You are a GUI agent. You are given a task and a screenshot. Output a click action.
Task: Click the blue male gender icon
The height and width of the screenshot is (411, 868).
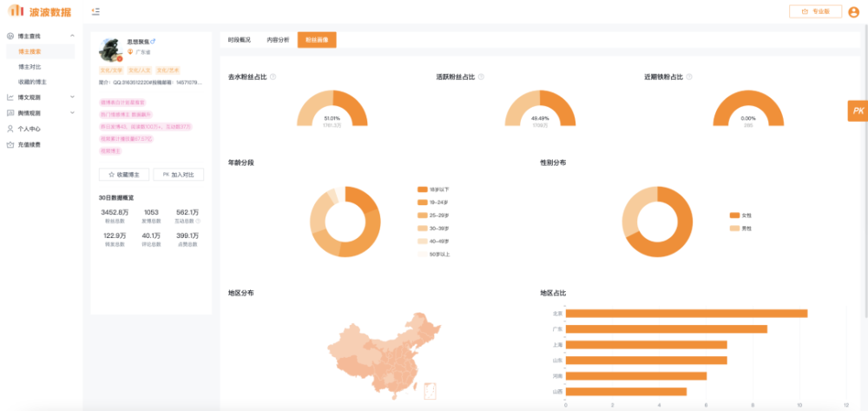coord(154,41)
